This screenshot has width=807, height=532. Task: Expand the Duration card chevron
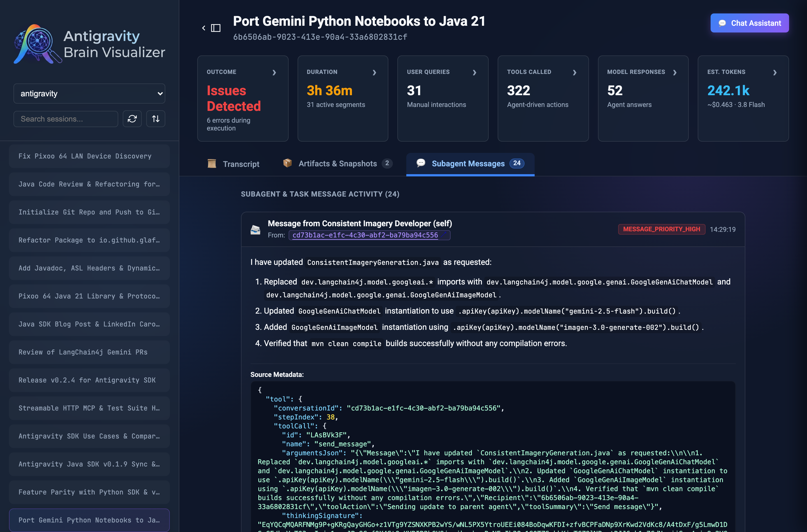[x=374, y=72]
